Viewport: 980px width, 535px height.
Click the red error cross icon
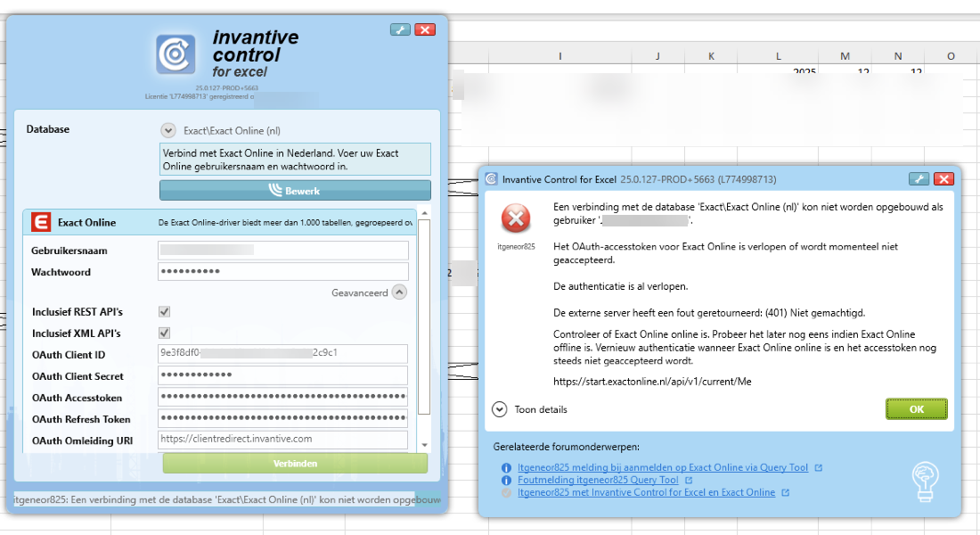516,218
